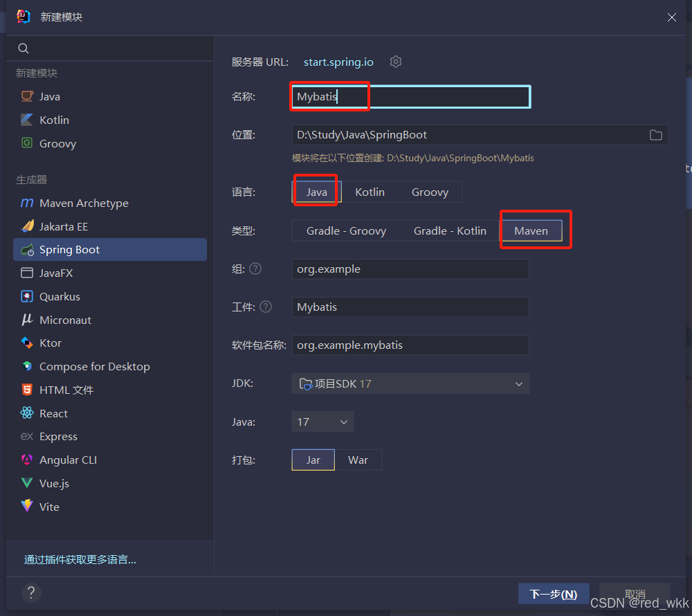Viewport: 692px width, 616px height.
Task: Focus the module name field Mybatis
Action: click(x=411, y=97)
